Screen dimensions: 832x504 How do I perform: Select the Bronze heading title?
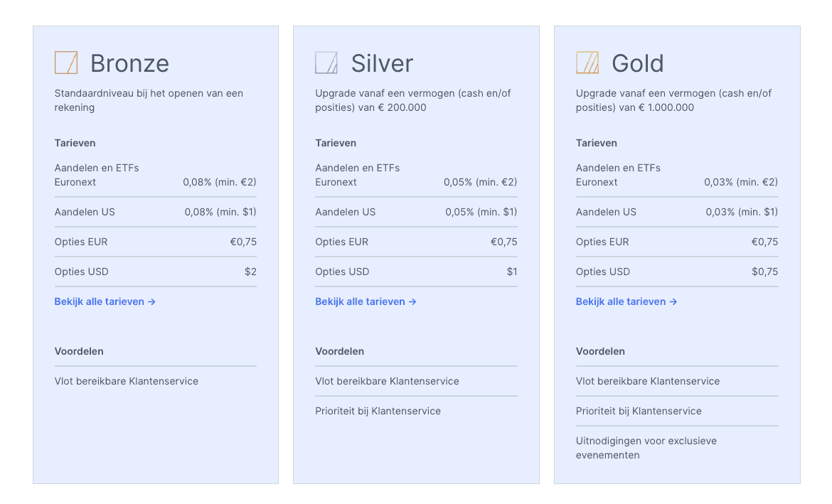129,63
